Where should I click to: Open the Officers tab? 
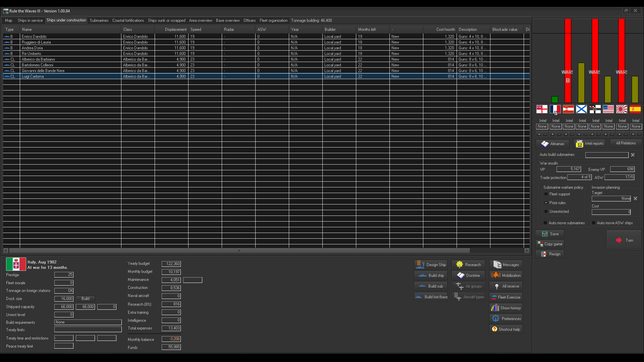pyautogui.click(x=249, y=20)
